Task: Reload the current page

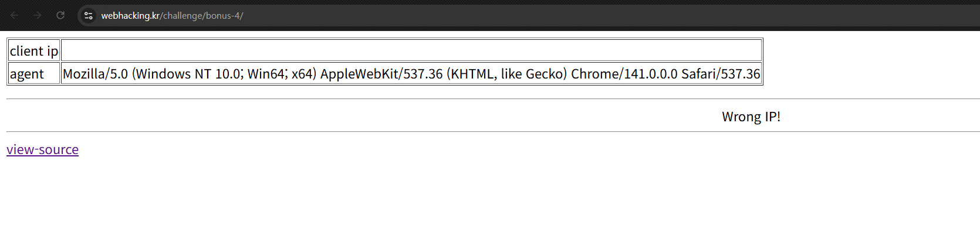Action: tap(60, 15)
